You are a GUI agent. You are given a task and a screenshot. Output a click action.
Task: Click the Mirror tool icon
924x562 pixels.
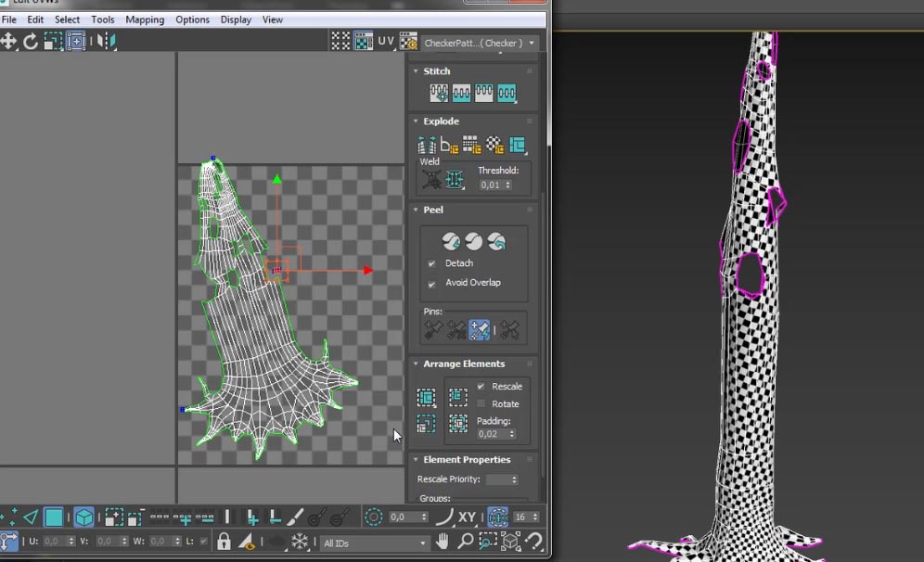(x=108, y=41)
